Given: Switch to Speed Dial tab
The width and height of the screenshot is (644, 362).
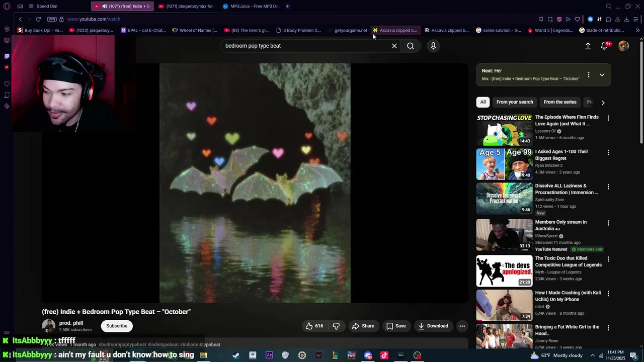Looking at the screenshot, I should (x=43, y=7).
